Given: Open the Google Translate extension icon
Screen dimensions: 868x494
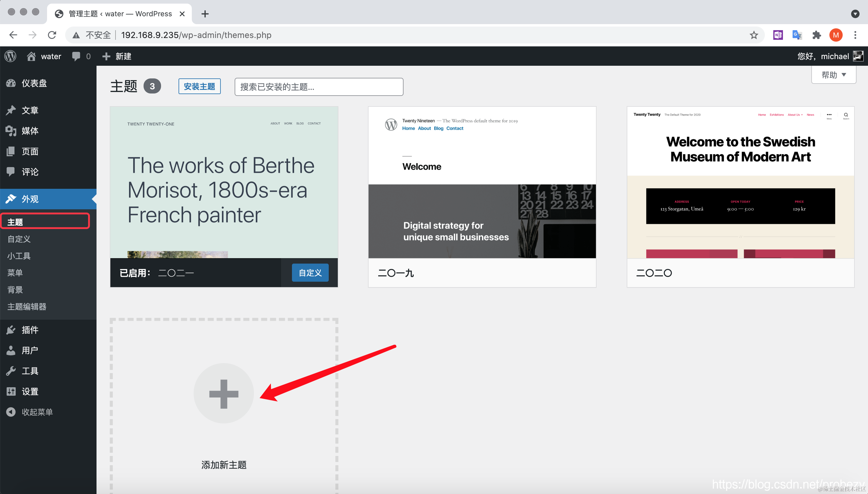Looking at the screenshot, I should pos(797,35).
